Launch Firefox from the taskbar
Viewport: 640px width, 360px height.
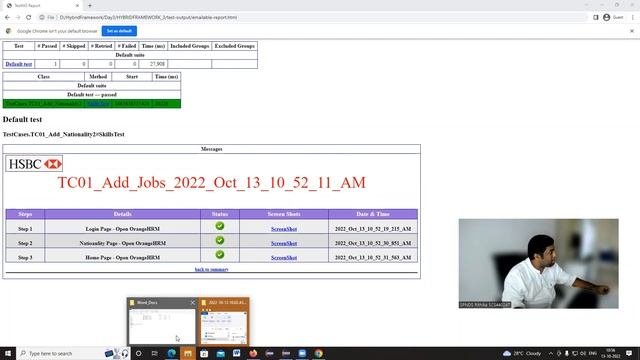click(253, 353)
